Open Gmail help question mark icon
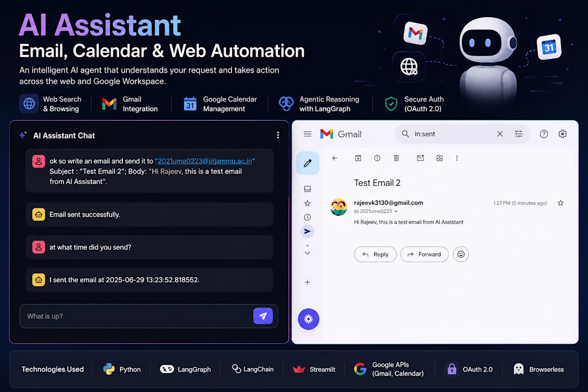The image size is (588, 392). point(544,134)
